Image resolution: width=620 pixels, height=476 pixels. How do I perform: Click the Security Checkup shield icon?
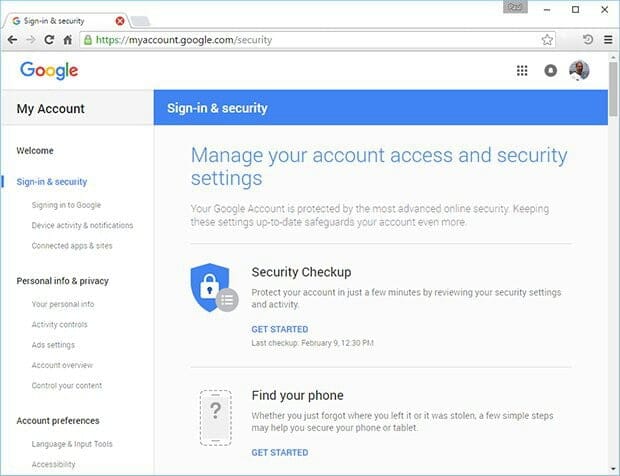(212, 288)
